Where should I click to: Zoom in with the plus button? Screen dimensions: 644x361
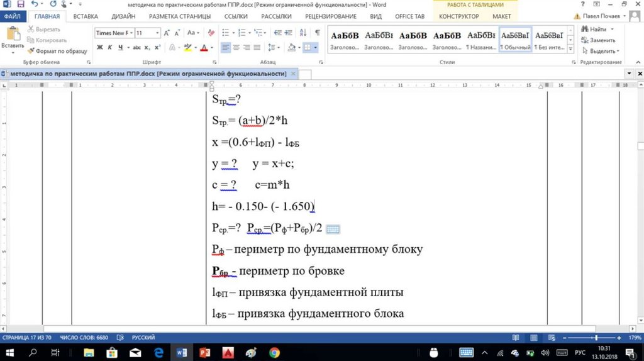[619, 338]
